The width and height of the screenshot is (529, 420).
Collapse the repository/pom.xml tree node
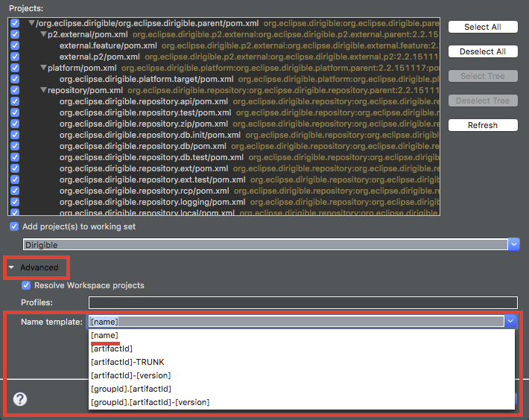[x=42, y=90]
